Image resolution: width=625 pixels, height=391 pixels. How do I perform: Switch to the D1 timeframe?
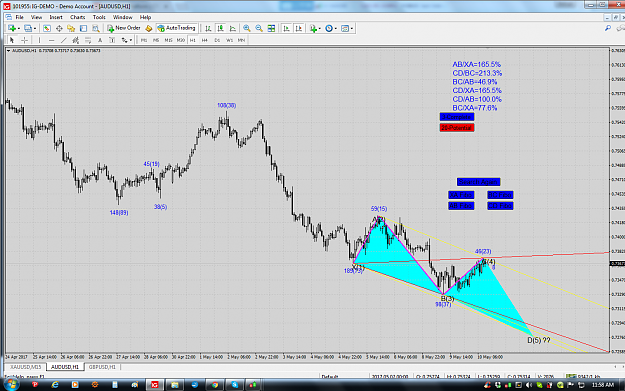click(x=217, y=40)
